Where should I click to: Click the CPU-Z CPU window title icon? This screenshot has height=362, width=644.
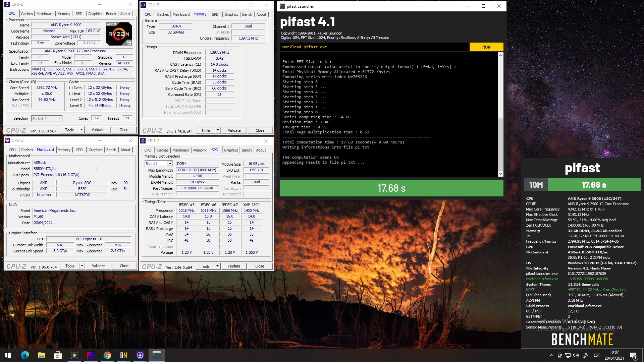8,4
